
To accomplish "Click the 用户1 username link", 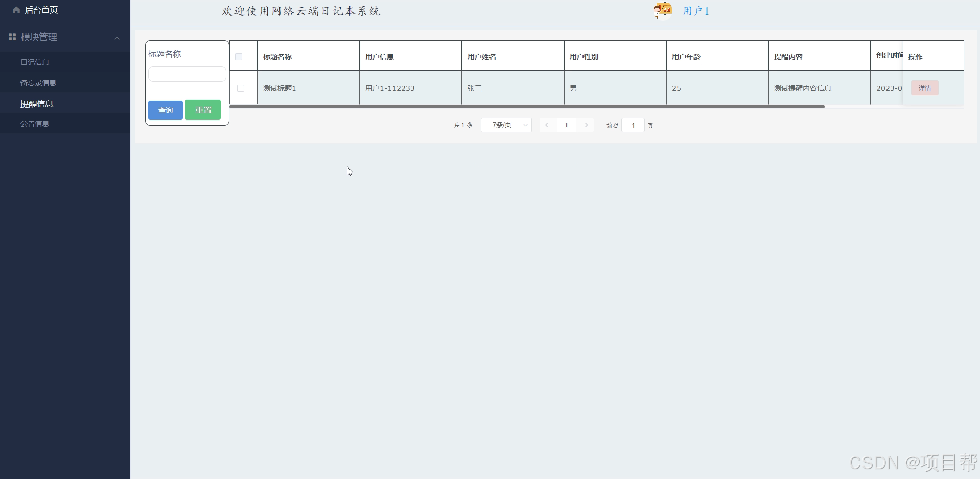I will click(696, 11).
